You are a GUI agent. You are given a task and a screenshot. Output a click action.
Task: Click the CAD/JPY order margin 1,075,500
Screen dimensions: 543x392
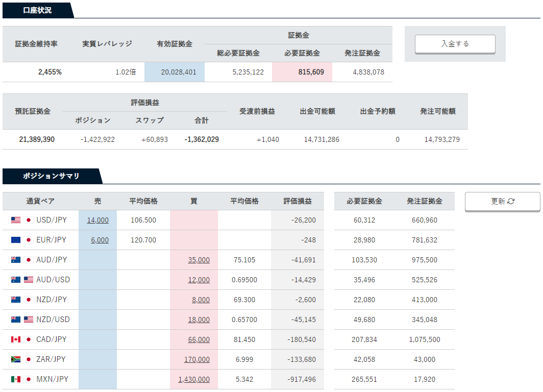coord(425,340)
